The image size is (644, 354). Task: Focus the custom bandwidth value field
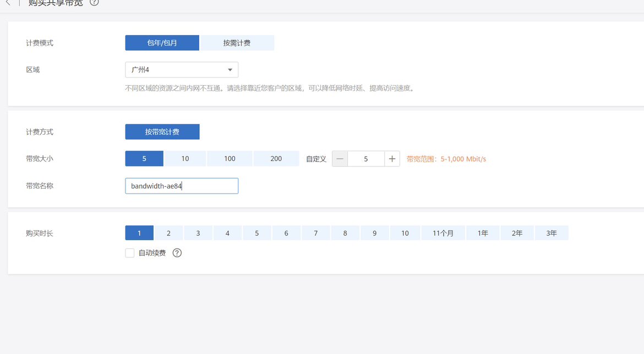pos(366,159)
